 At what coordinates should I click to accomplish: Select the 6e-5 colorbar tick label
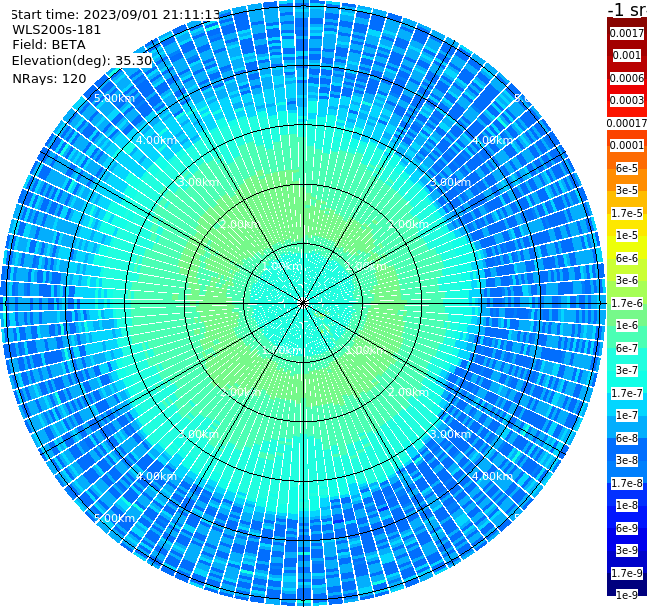pyautogui.click(x=627, y=168)
